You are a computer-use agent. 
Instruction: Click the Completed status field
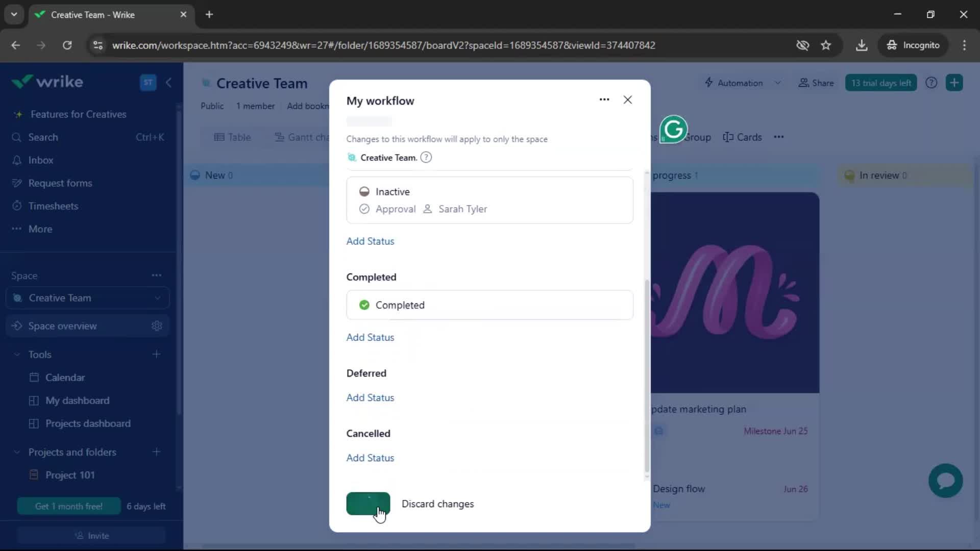[489, 305]
